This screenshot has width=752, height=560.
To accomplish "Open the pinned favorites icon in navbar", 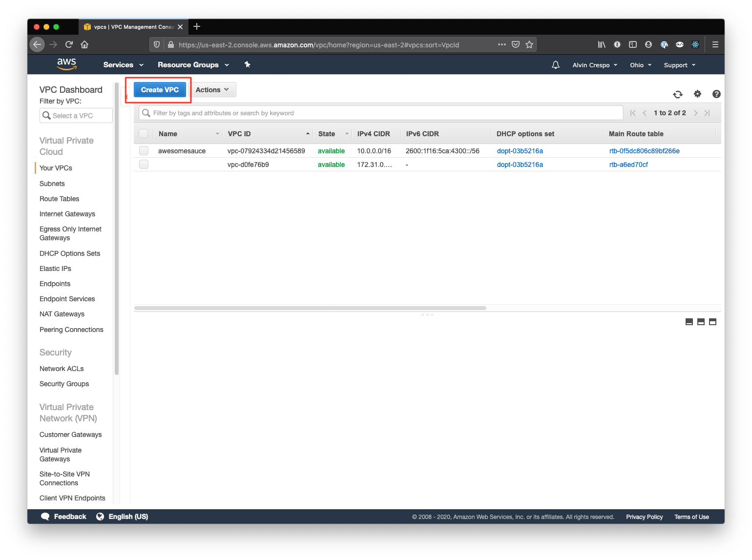I will coord(248,64).
